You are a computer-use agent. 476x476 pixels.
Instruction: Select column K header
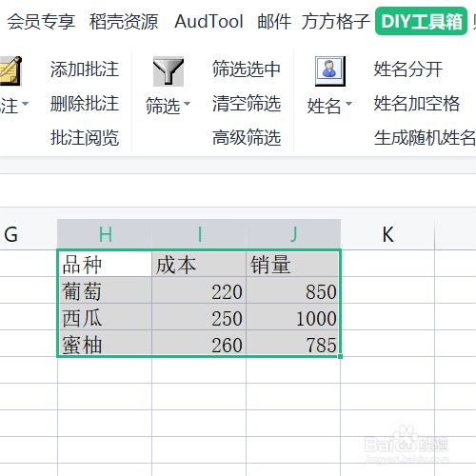(x=387, y=234)
